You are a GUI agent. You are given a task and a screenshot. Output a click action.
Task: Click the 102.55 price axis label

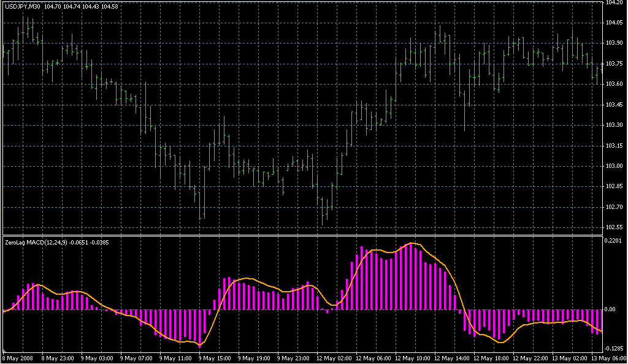tap(614, 227)
